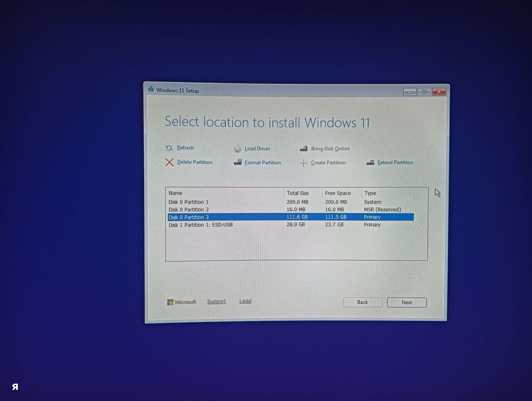Select Disk 1 Partition 1 ESD-USB row
The height and width of the screenshot is (401, 532).
[200, 225]
